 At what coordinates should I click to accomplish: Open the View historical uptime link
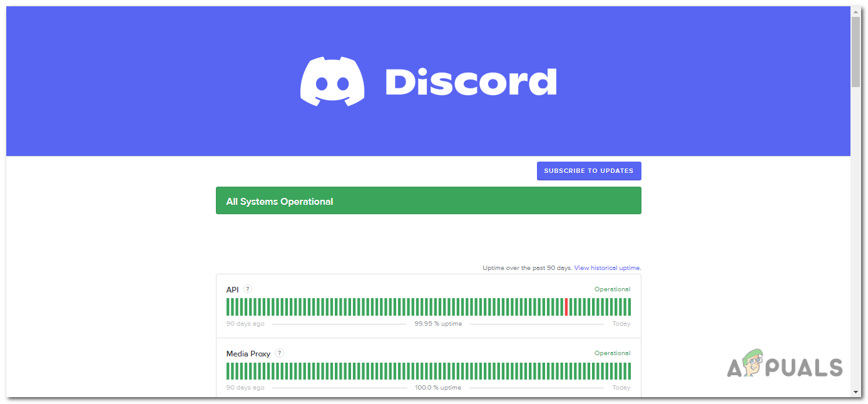tap(606, 267)
